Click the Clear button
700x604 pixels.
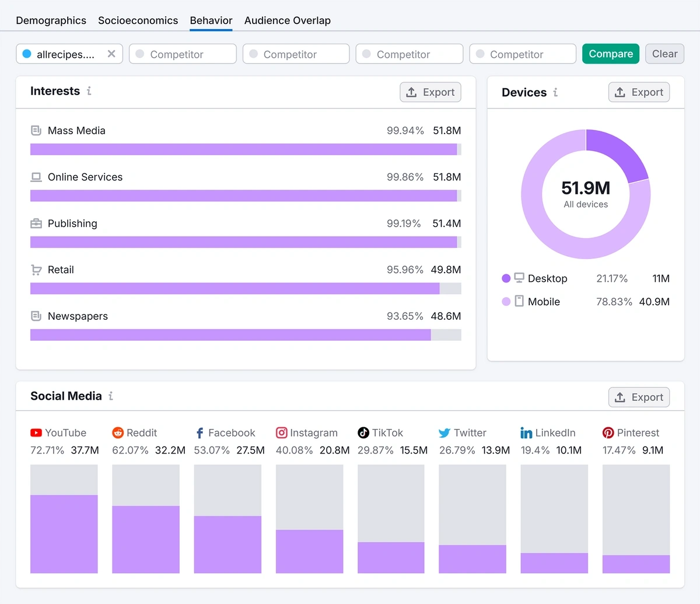point(664,54)
